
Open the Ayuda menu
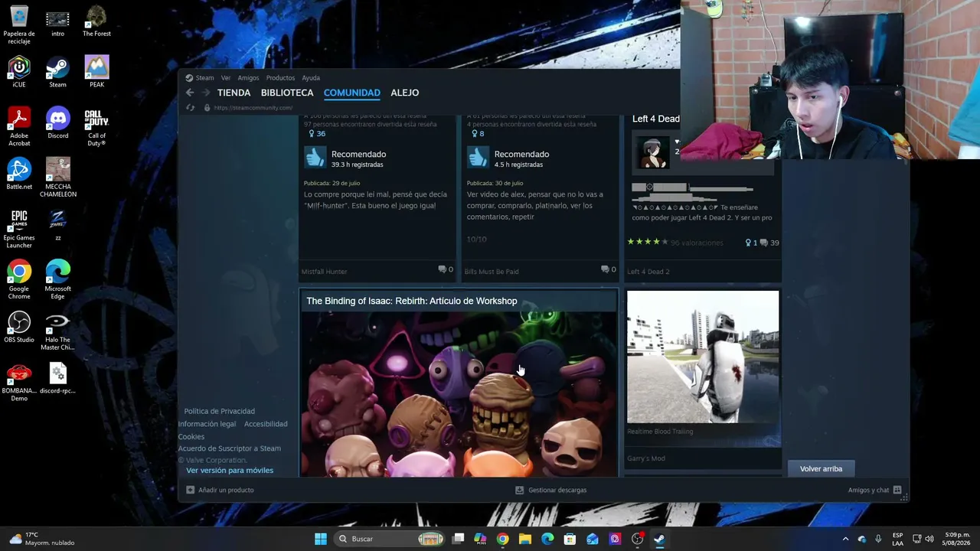click(311, 77)
